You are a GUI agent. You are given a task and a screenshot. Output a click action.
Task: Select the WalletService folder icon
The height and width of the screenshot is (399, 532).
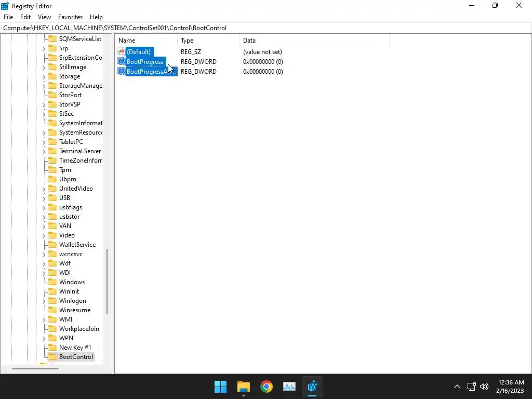[52, 244]
